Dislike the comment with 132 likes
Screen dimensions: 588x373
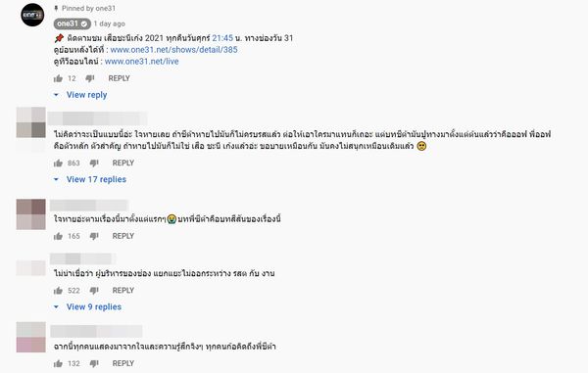(x=94, y=363)
